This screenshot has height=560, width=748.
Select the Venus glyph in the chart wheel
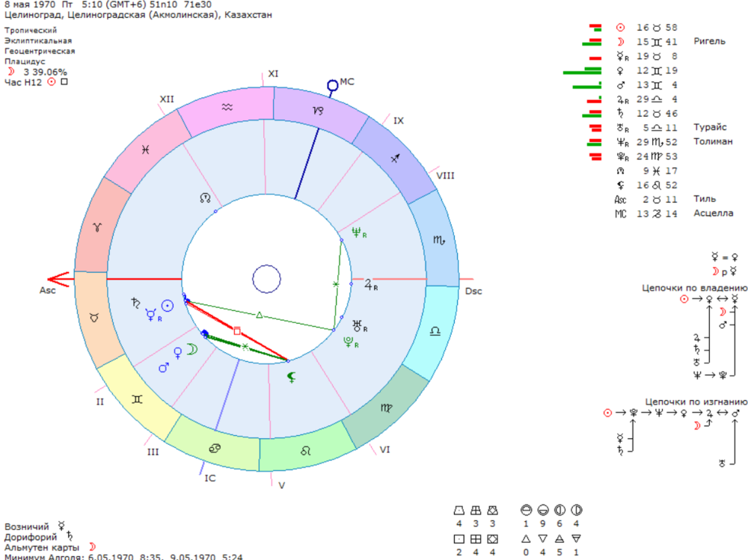click(178, 353)
